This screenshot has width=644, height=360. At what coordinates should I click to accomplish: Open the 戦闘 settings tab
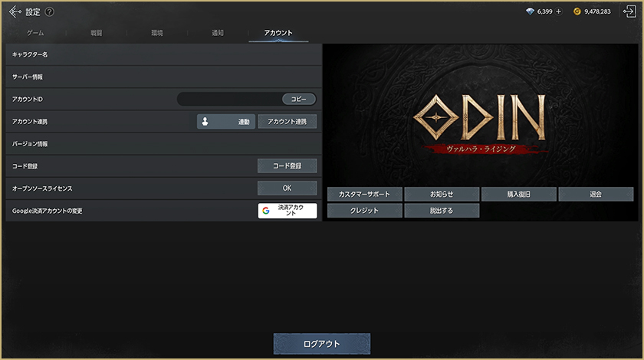96,34
